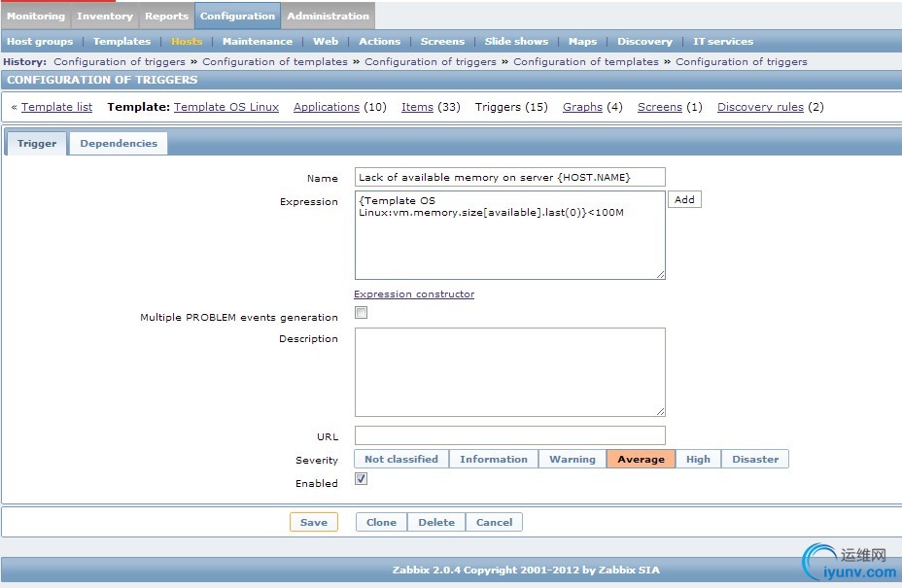The image size is (902, 588).
Task: Click the Clone button
Action: tap(381, 523)
